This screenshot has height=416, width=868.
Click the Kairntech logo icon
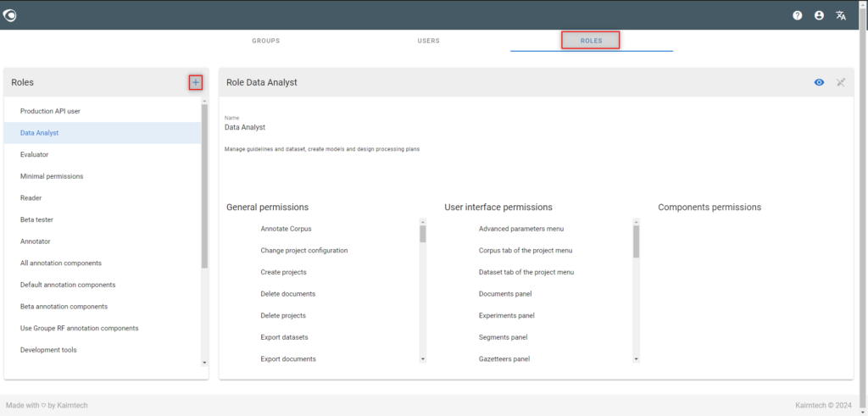pyautogui.click(x=10, y=15)
